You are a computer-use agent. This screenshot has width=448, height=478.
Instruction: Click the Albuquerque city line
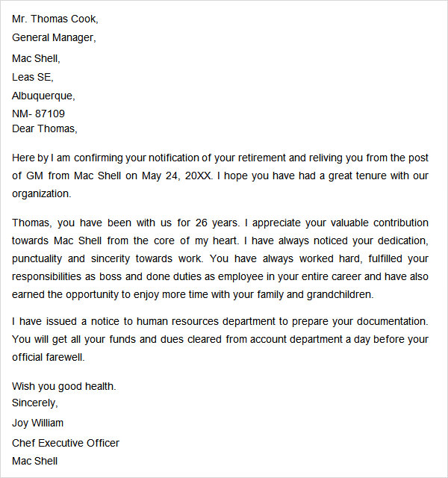point(43,96)
